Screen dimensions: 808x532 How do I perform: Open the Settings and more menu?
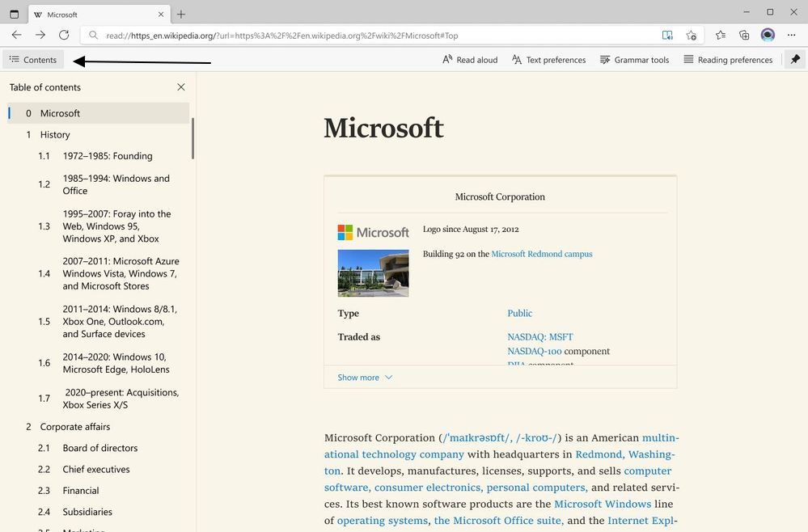point(792,35)
